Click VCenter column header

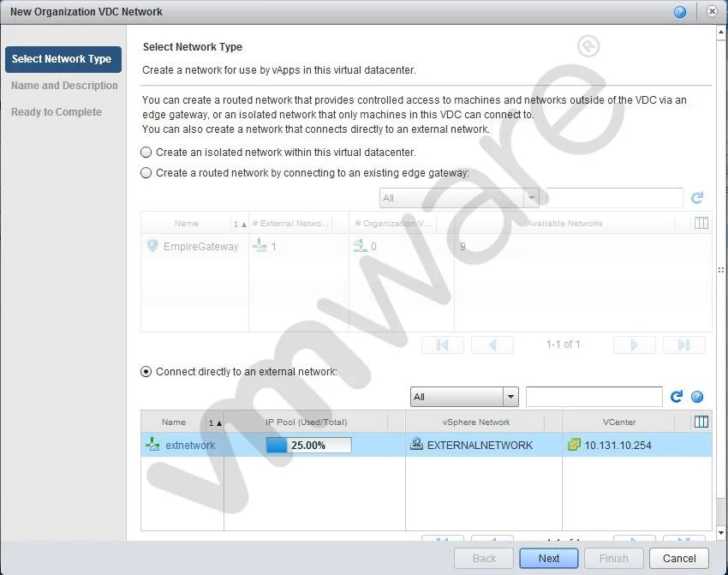[619, 422]
